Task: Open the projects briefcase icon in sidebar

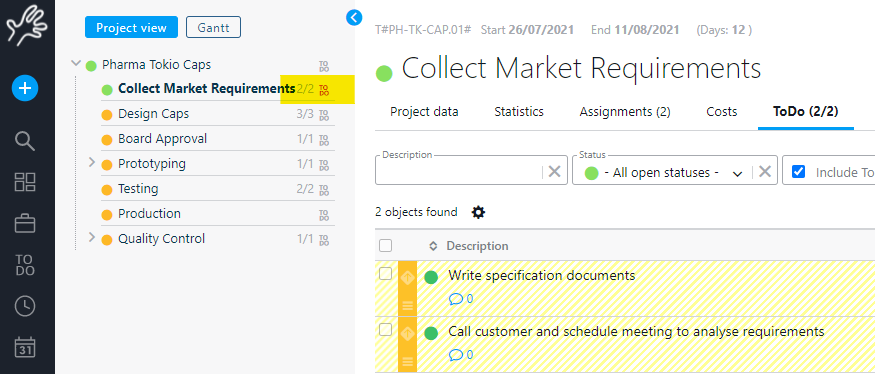Action: [25, 224]
